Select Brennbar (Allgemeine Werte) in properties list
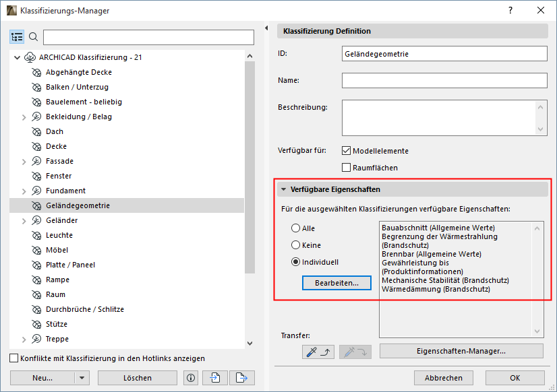 [x=432, y=254]
